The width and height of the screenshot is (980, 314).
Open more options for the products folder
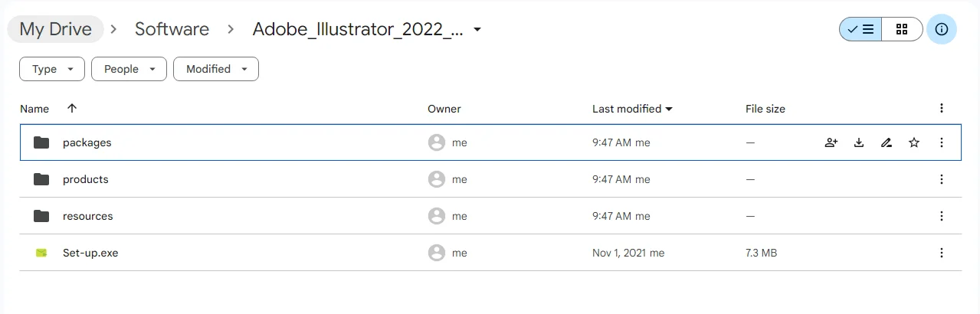pos(942,179)
